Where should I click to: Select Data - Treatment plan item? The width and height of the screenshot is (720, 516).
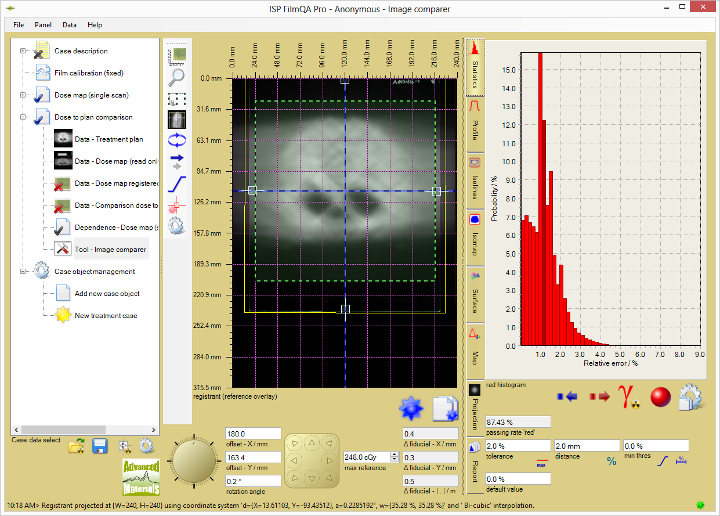(109, 139)
